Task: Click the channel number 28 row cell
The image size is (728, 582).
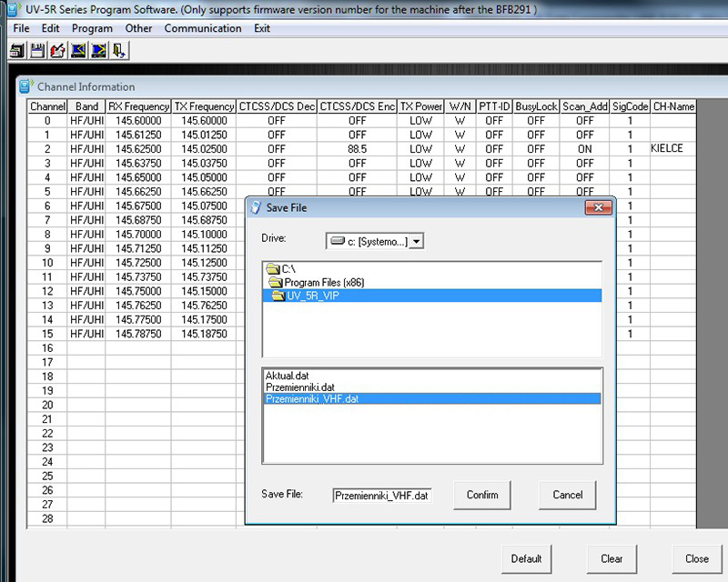Action: click(x=47, y=518)
